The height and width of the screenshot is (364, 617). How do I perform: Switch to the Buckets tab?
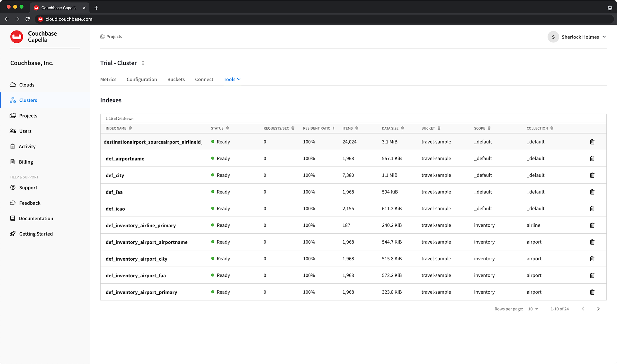pos(176,80)
